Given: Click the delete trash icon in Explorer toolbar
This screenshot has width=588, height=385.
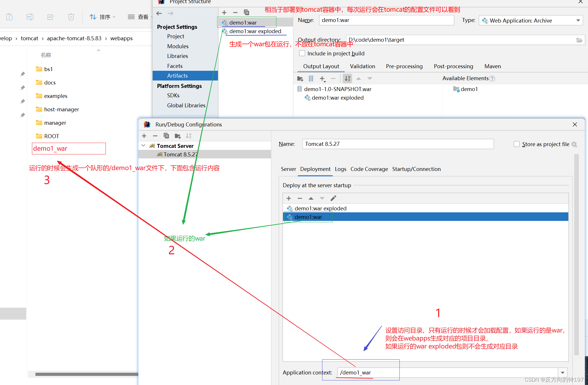Looking at the screenshot, I should point(71,17).
